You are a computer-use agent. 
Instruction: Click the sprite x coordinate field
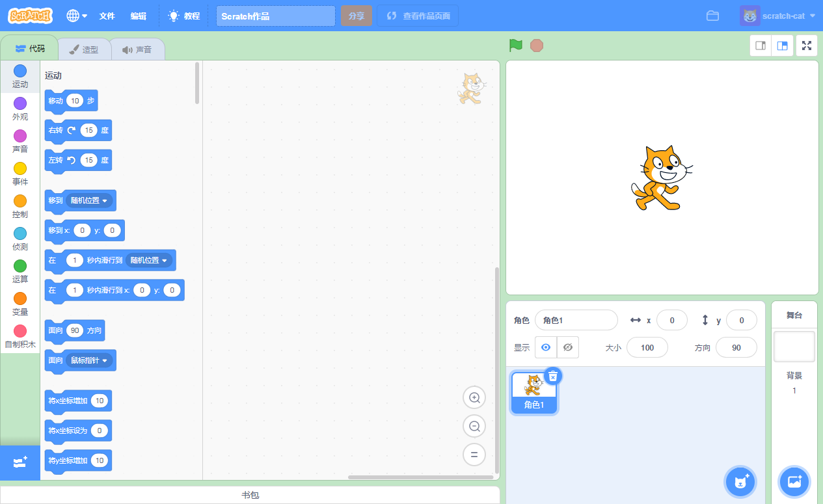[x=673, y=320]
